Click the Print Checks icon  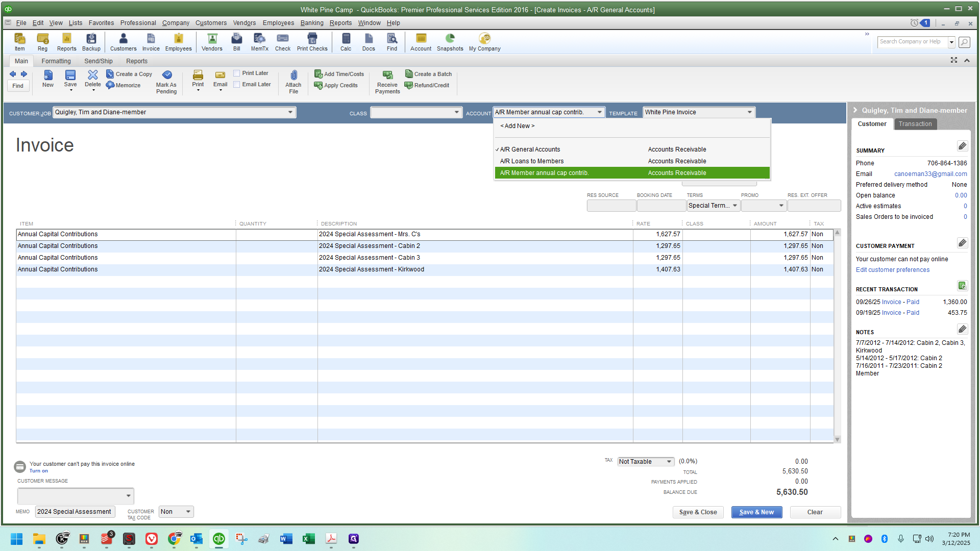pos(312,42)
